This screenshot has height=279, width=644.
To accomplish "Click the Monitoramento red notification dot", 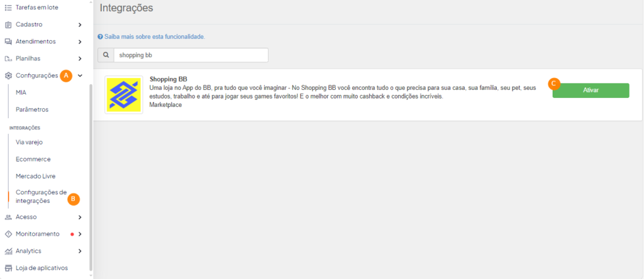I will click(72, 234).
